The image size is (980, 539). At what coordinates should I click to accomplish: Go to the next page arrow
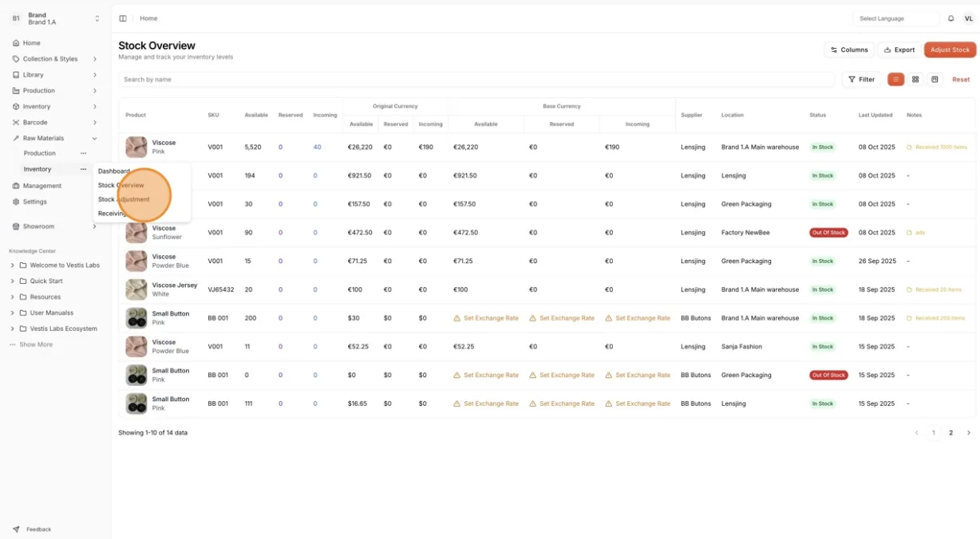coord(969,433)
